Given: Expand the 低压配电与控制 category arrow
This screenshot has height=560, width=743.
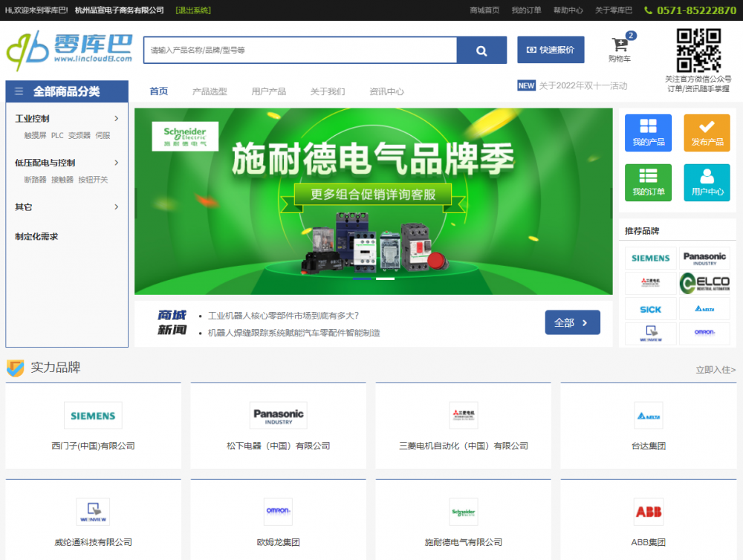Looking at the screenshot, I should click(117, 163).
